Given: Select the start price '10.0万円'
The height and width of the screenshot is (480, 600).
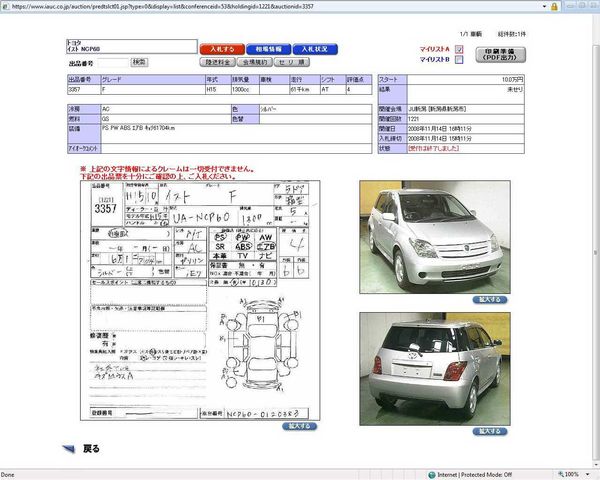Looking at the screenshot, I should coord(512,80).
